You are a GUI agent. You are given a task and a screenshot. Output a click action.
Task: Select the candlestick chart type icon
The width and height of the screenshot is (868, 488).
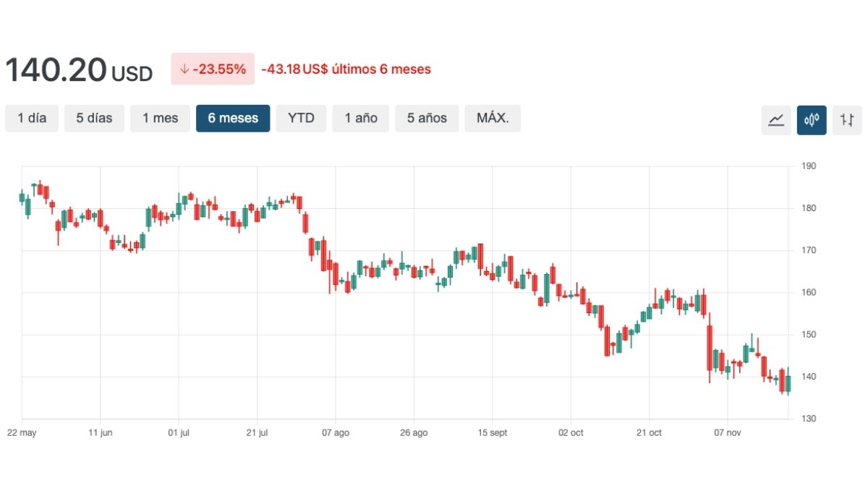[812, 120]
